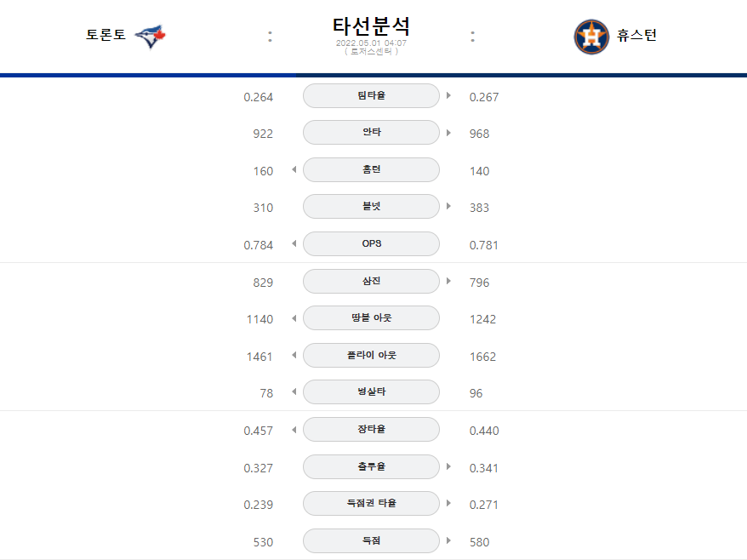Select the 땅볼 아웃 stat pill
The image size is (747, 560).
[x=371, y=318]
